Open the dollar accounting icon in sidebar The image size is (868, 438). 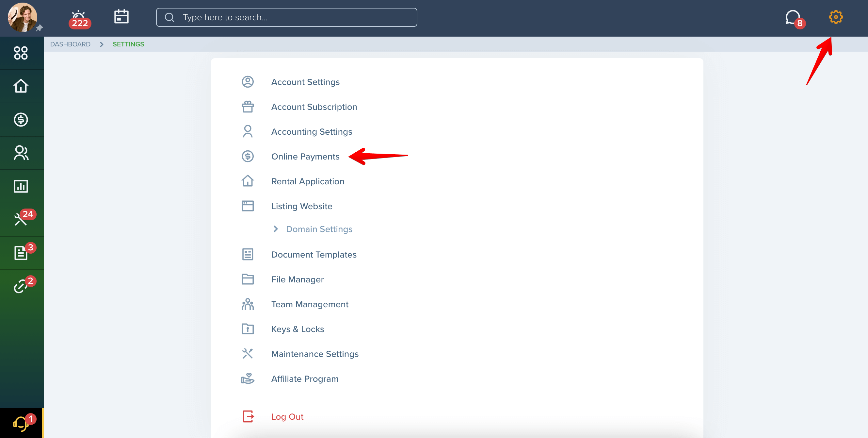click(21, 119)
